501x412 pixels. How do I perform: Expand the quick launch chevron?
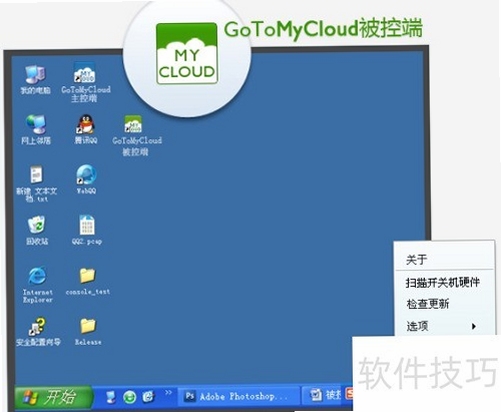pos(168,393)
